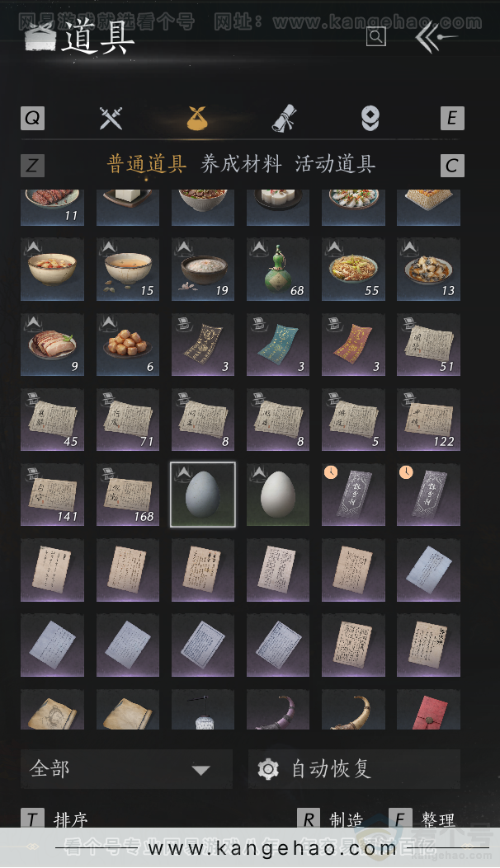The height and width of the screenshot is (868, 500).
Task: Select the 普通道具 tab
Action: pos(146,164)
